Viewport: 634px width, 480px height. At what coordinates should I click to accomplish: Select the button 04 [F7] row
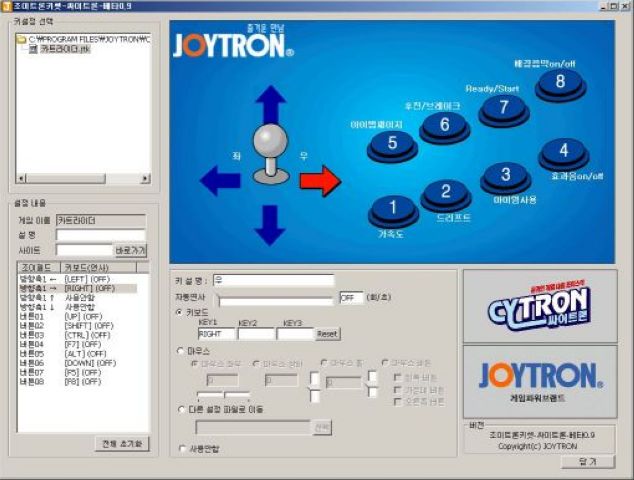click(x=78, y=345)
